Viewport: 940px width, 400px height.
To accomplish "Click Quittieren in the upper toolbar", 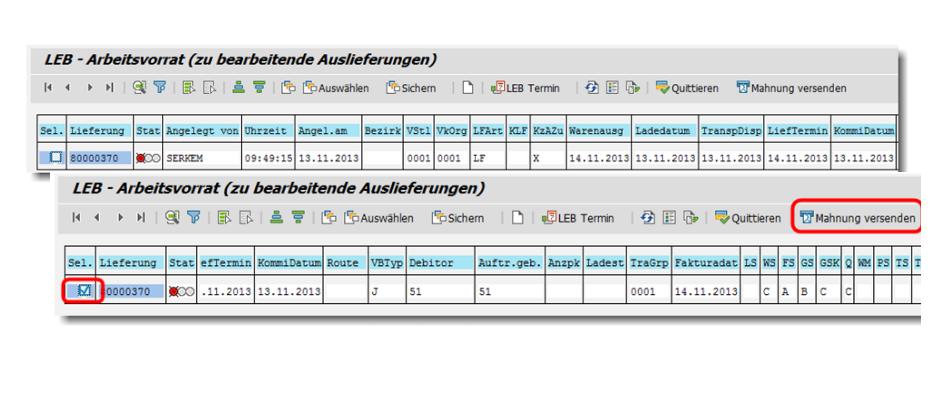I will [x=688, y=88].
